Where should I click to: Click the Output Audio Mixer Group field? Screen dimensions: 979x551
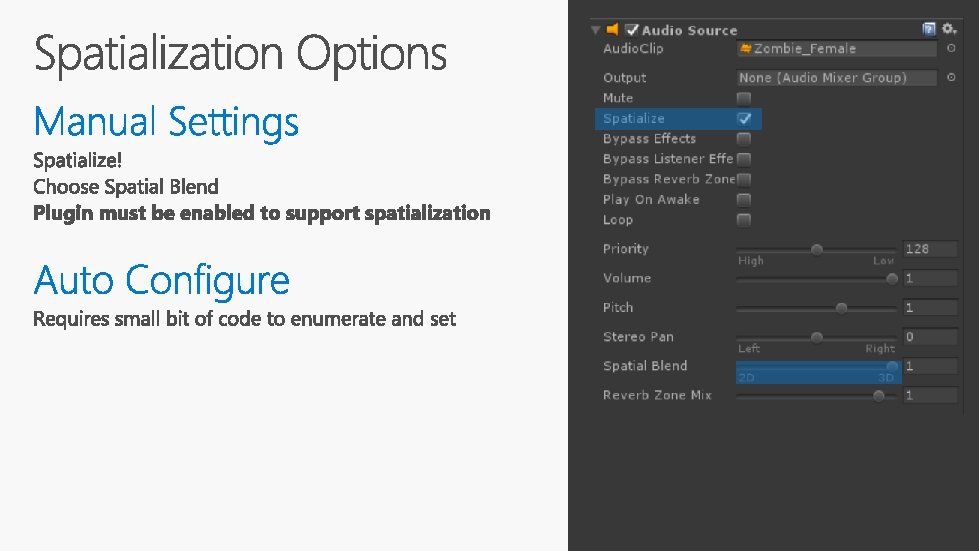(x=836, y=77)
